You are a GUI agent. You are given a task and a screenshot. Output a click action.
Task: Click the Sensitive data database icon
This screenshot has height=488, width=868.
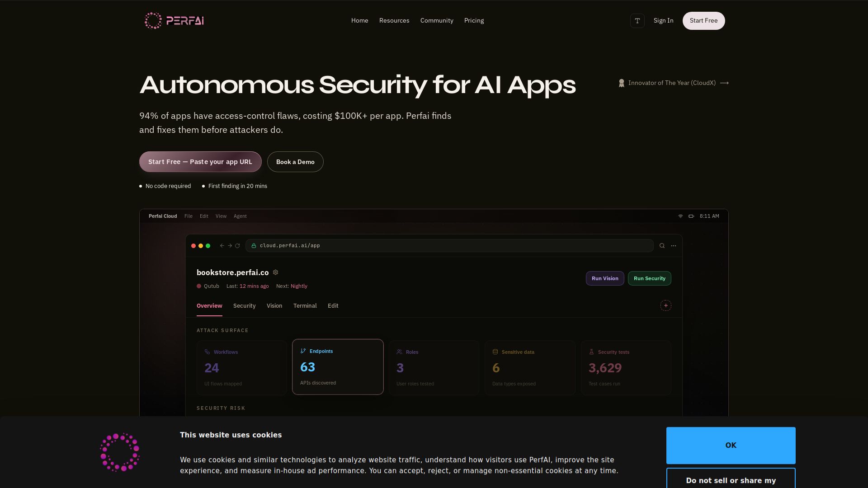tap(495, 352)
